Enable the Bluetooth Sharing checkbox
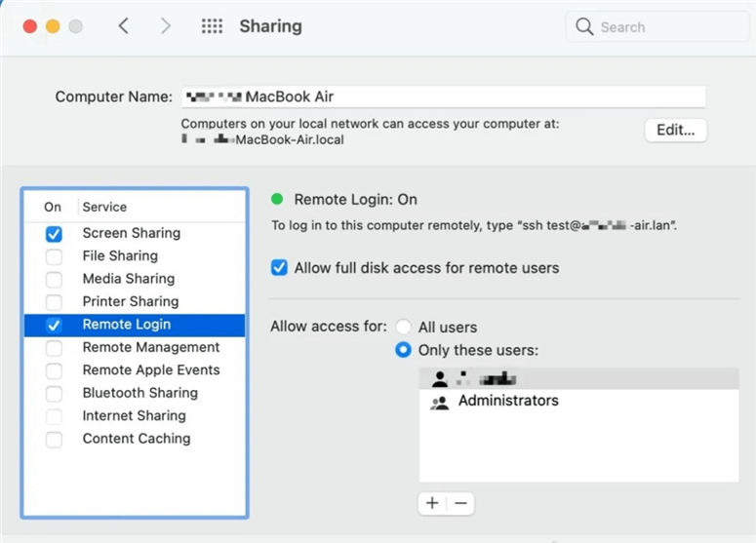Viewport: 756px width, 543px height. (x=54, y=393)
